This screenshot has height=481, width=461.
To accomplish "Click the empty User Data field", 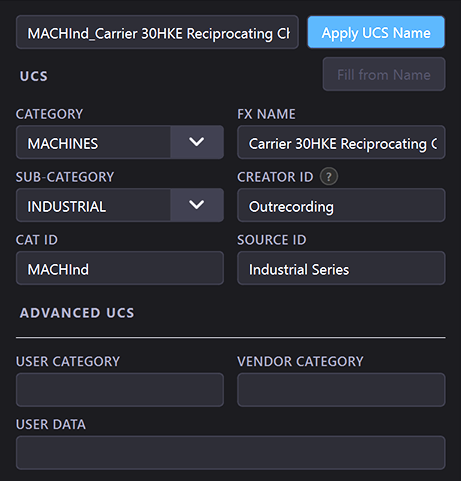I will [231, 453].
